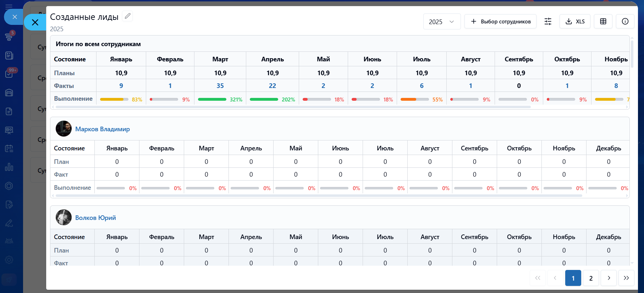Open Марков Владимир profile link
The height and width of the screenshot is (293, 644).
click(x=102, y=129)
